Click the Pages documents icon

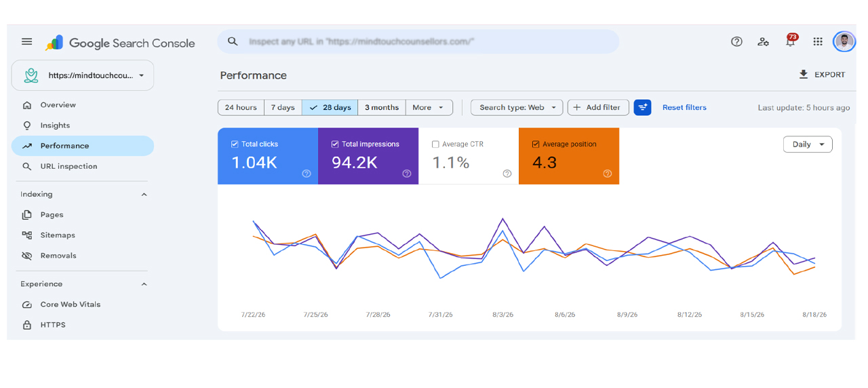(27, 215)
